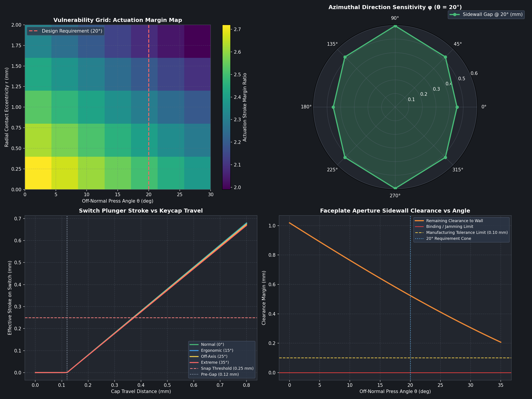Click the Faceplate Aperture Sidewall Clearance title
This screenshot has width=532, height=399.
pos(395,211)
